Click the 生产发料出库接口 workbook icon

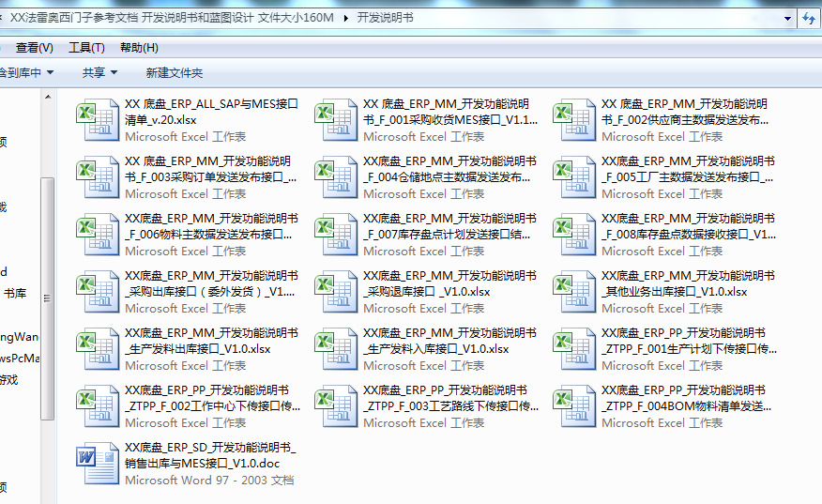click(x=99, y=349)
